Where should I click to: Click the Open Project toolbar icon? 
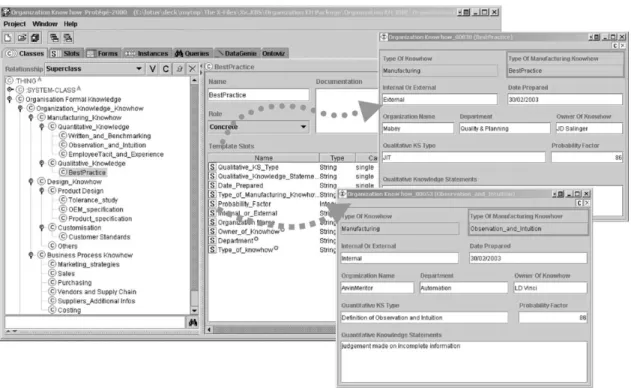[x=22, y=38]
